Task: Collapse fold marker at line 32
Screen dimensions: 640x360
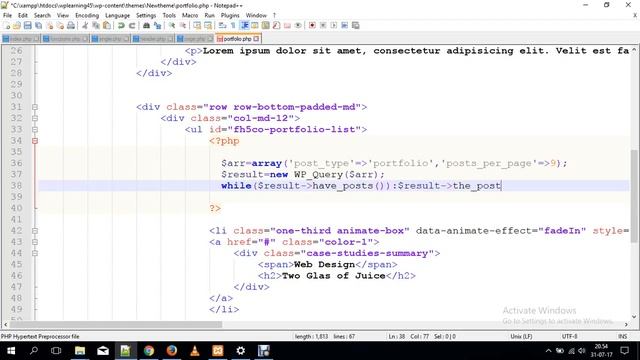Action: click(x=35, y=118)
